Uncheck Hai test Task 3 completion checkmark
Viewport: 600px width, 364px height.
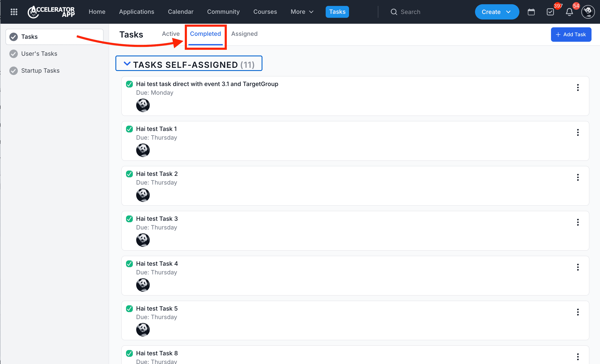129,219
